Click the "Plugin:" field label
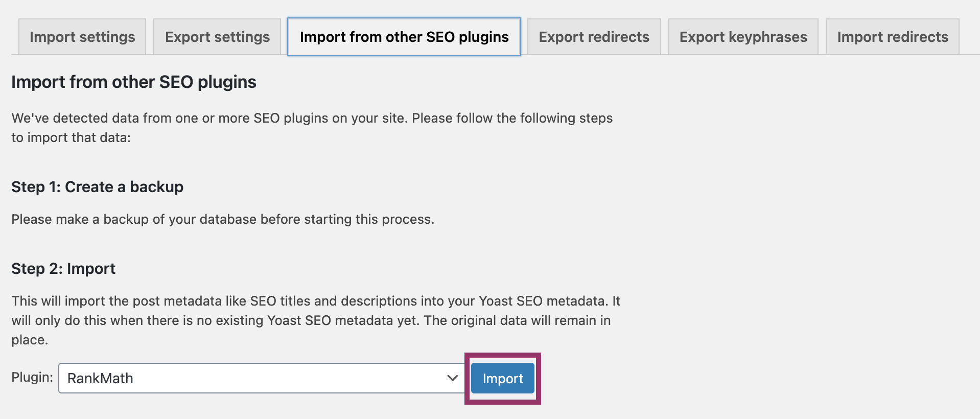This screenshot has width=980, height=419. (x=32, y=377)
